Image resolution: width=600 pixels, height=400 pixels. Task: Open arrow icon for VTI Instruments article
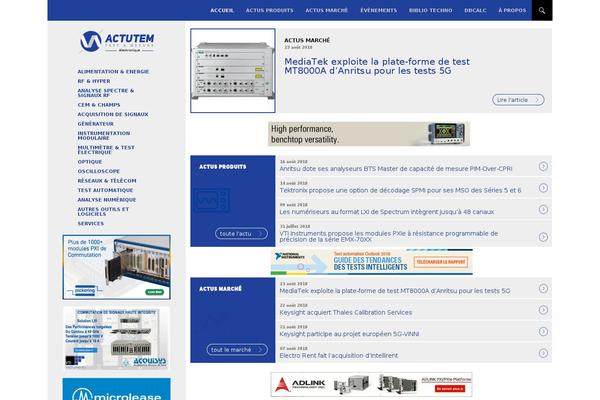click(x=543, y=237)
